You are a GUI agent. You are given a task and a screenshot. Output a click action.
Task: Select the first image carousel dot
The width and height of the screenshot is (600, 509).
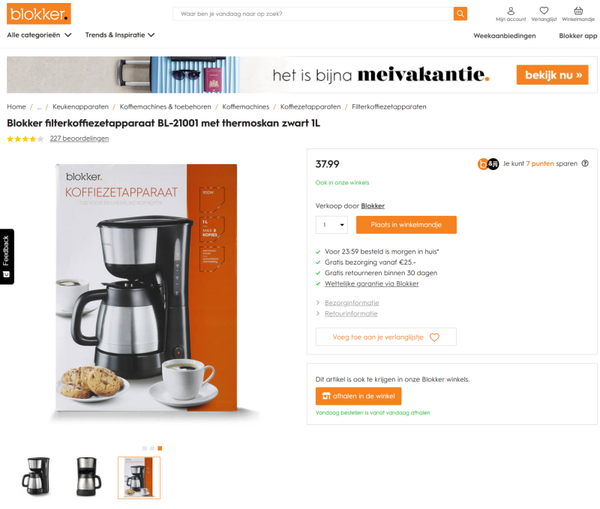click(x=144, y=448)
